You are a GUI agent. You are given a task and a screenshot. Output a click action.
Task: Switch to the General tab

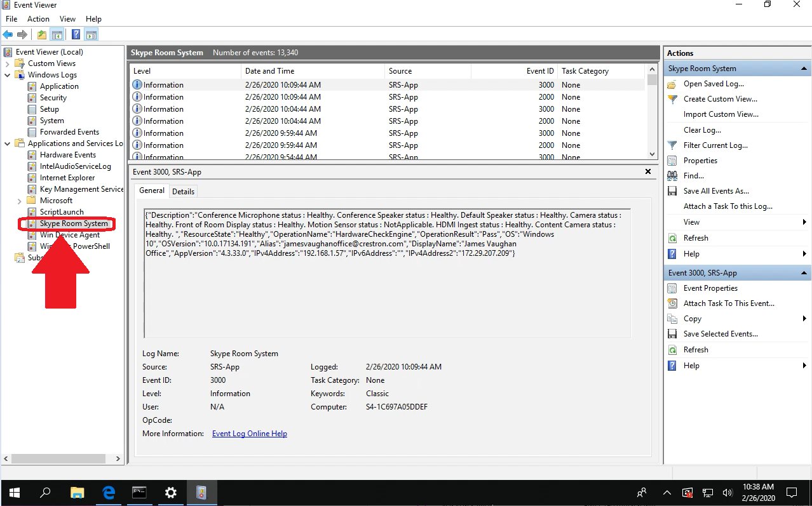pyautogui.click(x=152, y=190)
